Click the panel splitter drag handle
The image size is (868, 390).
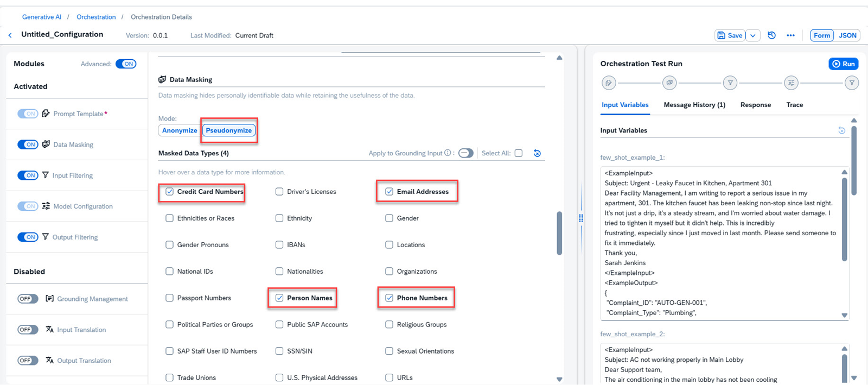(x=581, y=218)
